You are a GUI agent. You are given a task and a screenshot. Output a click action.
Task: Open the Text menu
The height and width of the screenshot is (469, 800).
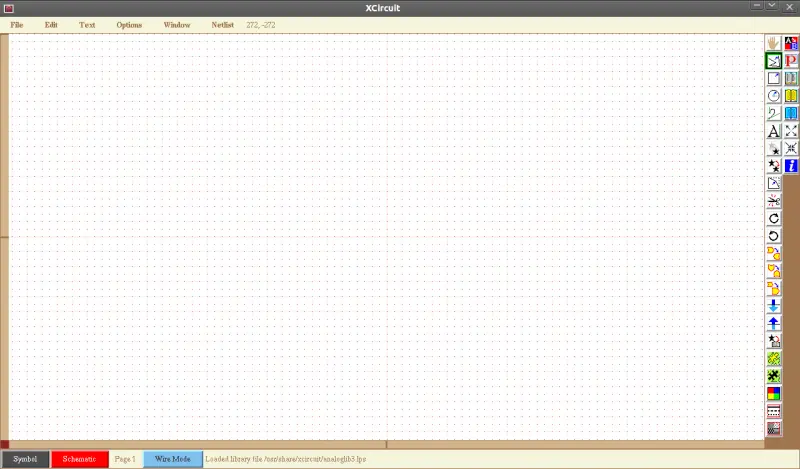(87, 24)
